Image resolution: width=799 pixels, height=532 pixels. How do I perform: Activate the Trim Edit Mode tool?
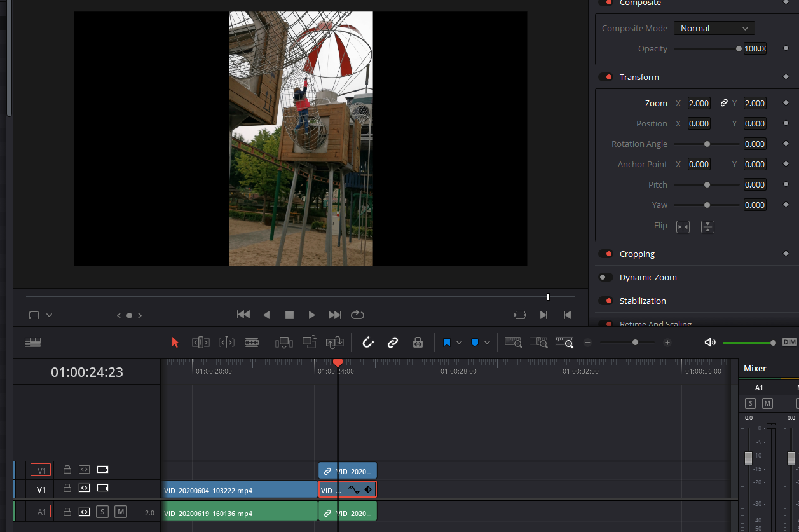pyautogui.click(x=200, y=343)
